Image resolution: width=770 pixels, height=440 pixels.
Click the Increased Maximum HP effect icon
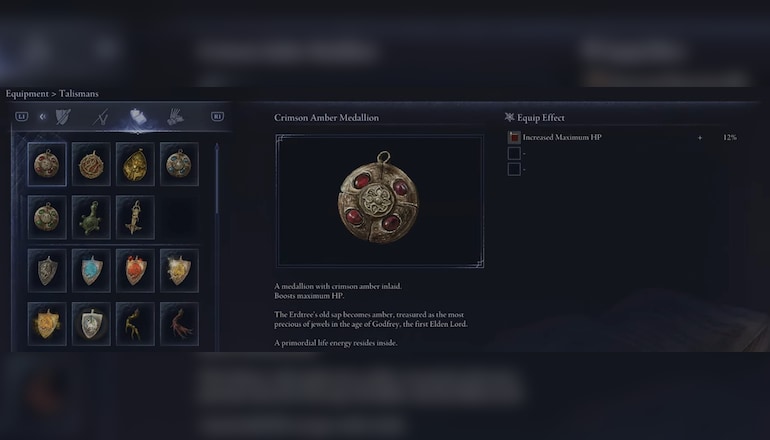(514, 138)
